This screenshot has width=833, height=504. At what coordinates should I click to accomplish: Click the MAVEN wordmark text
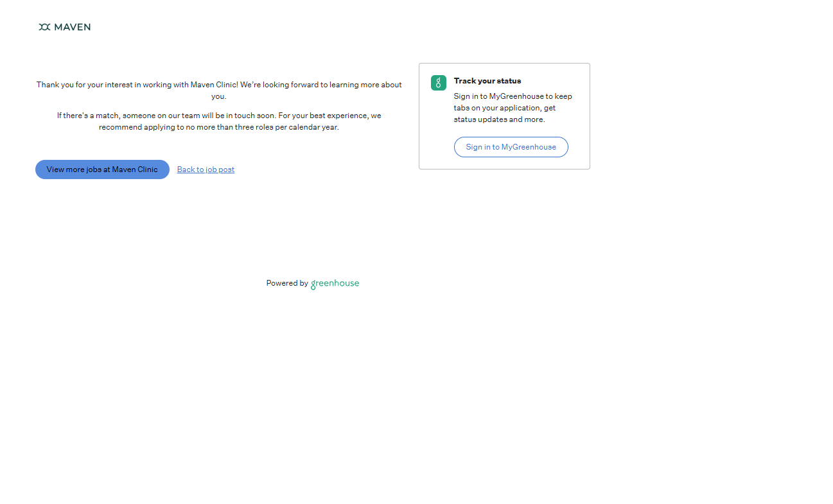(x=72, y=27)
